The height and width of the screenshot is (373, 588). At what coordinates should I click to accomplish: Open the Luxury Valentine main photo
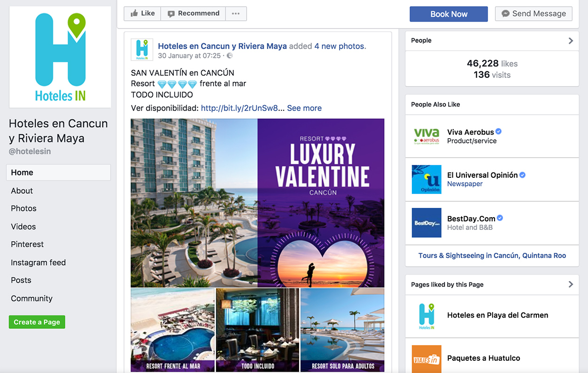coord(257,203)
